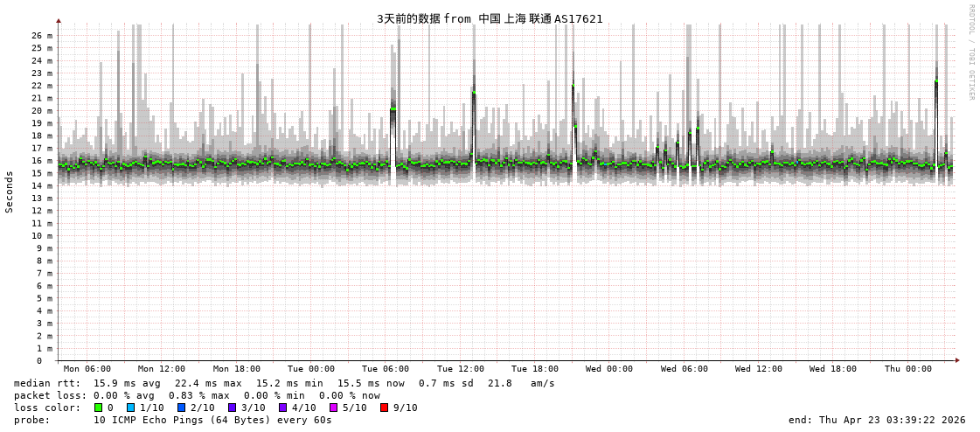Select the 'Mon 18:00' axis label
The height and width of the screenshot is (432, 980).
point(236,369)
